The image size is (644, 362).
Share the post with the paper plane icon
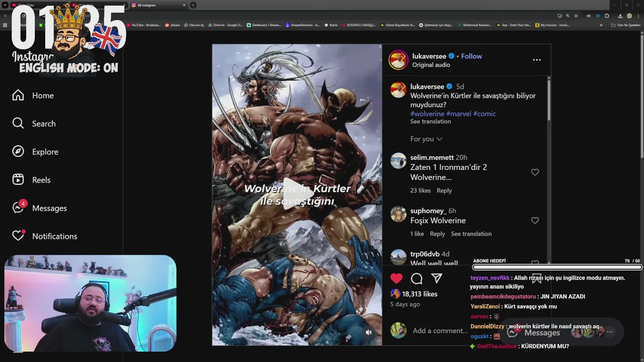[437, 279]
